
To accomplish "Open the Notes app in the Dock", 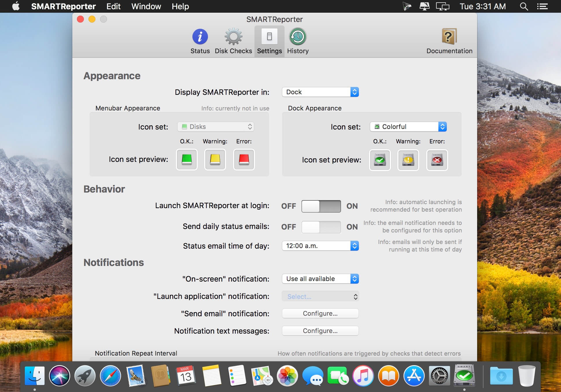I will [211, 376].
